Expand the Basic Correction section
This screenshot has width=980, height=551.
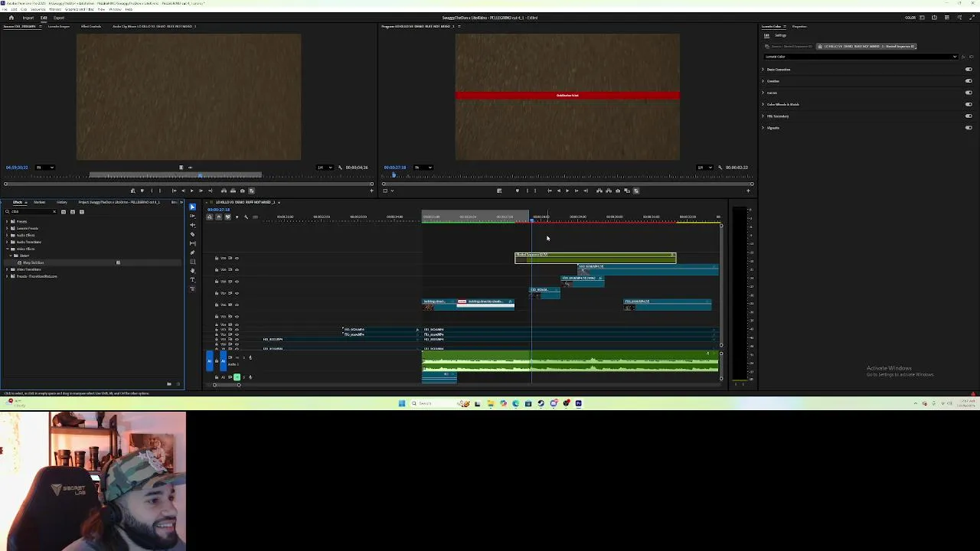click(x=763, y=70)
